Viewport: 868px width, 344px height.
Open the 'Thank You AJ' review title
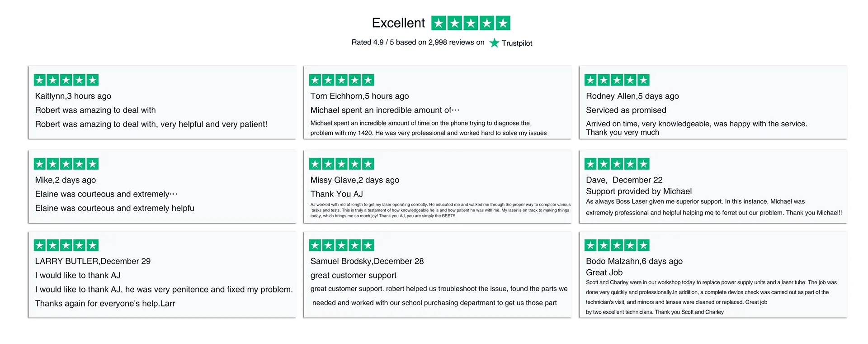337,194
